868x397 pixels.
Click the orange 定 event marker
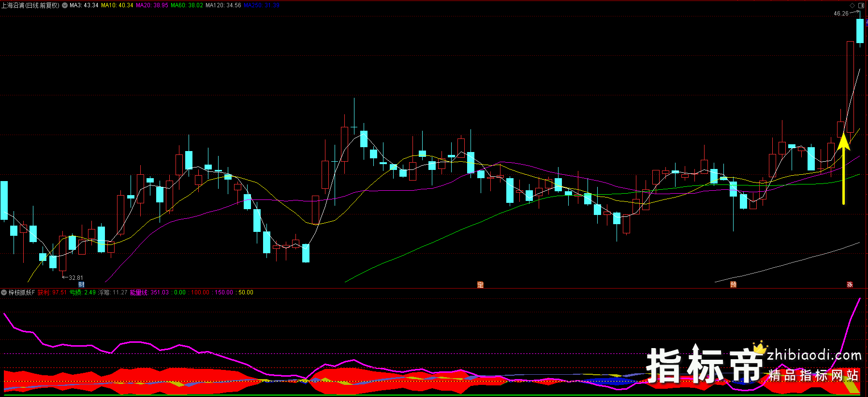pos(480,285)
